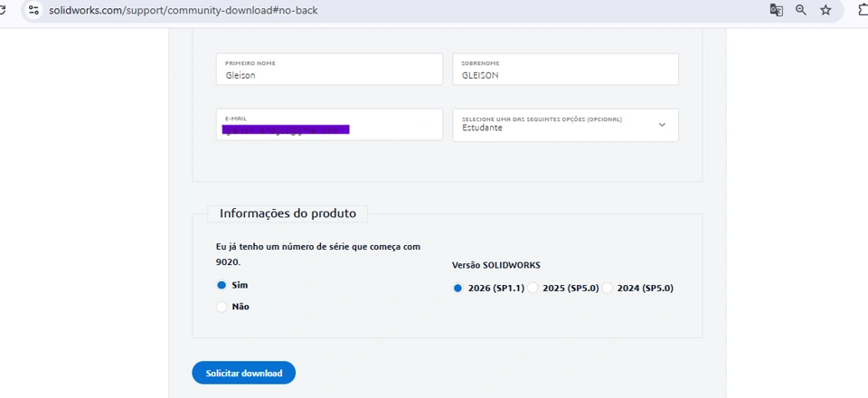The width and height of the screenshot is (868, 398).
Task: Open the Estudante options selection field
Action: [x=565, y=125]
